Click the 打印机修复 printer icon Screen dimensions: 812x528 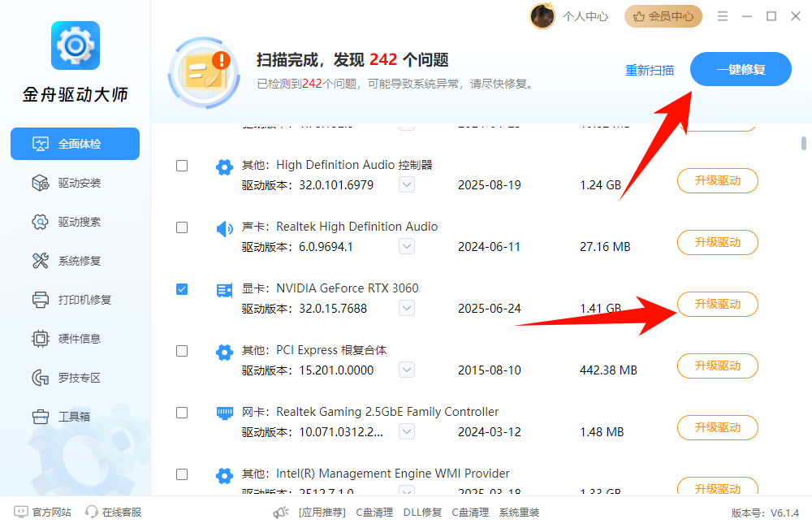coord(40,300)
